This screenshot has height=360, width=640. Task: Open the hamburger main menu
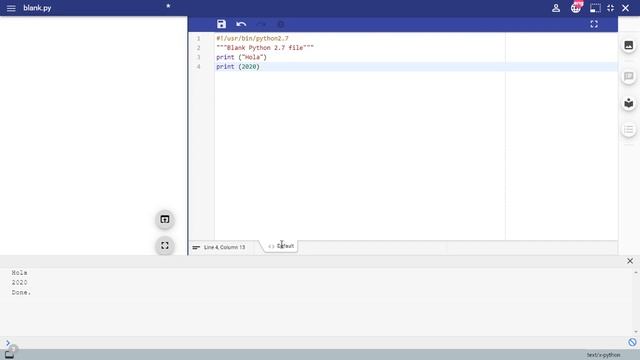[11, 8]
